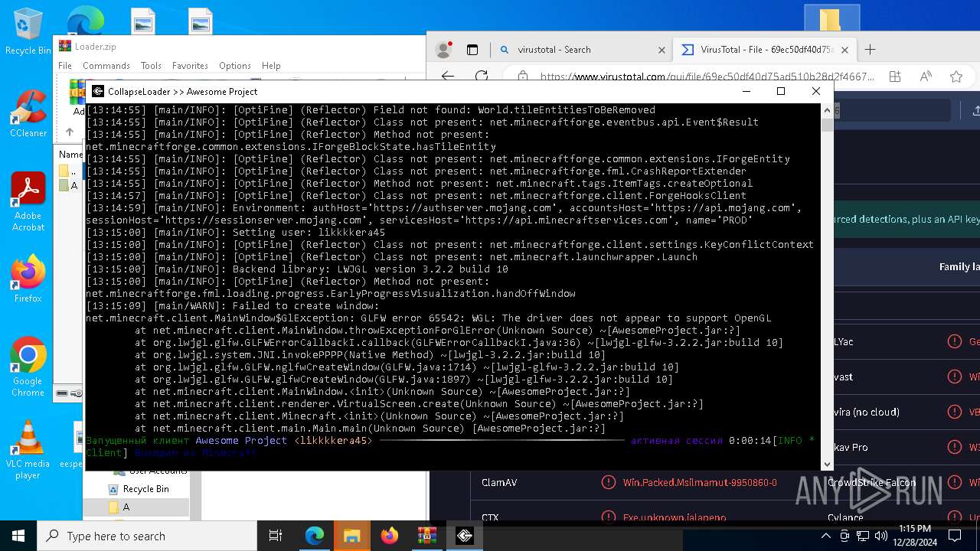Switch to VirusTotal - File tab
The image size is (980, 551).
point(763,50)
